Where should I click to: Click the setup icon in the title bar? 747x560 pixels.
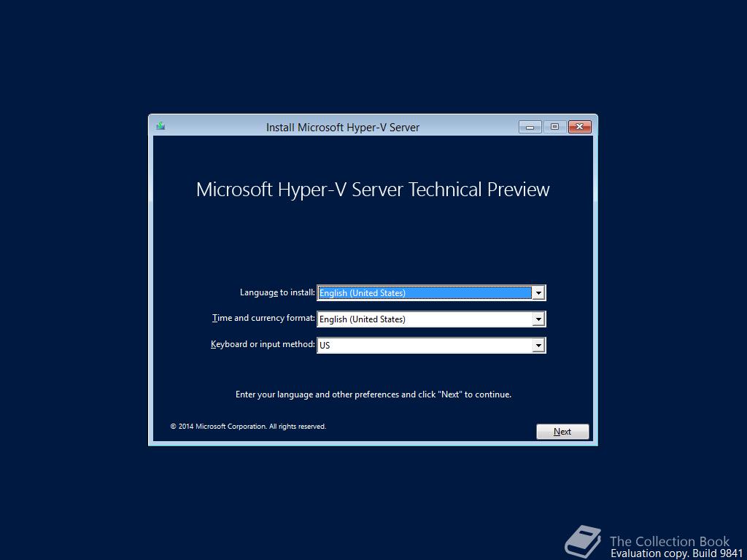click(x=160, y=126)
